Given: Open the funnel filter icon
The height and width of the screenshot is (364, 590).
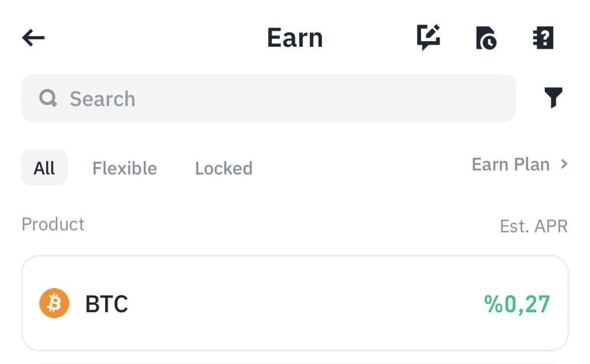Looking at the screenshot, I should click(x=553, y=98).
